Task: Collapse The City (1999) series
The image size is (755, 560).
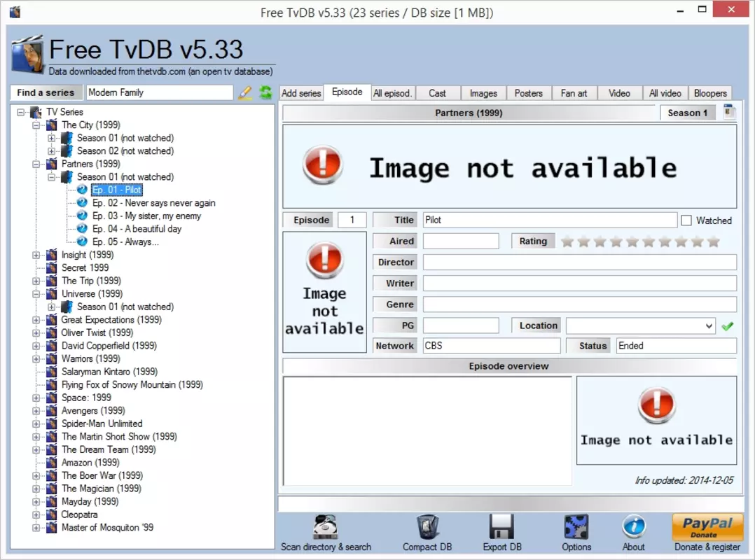Action: 36,125
